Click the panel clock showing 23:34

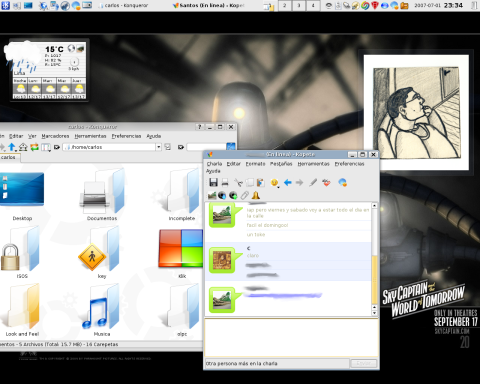(453, 5)
